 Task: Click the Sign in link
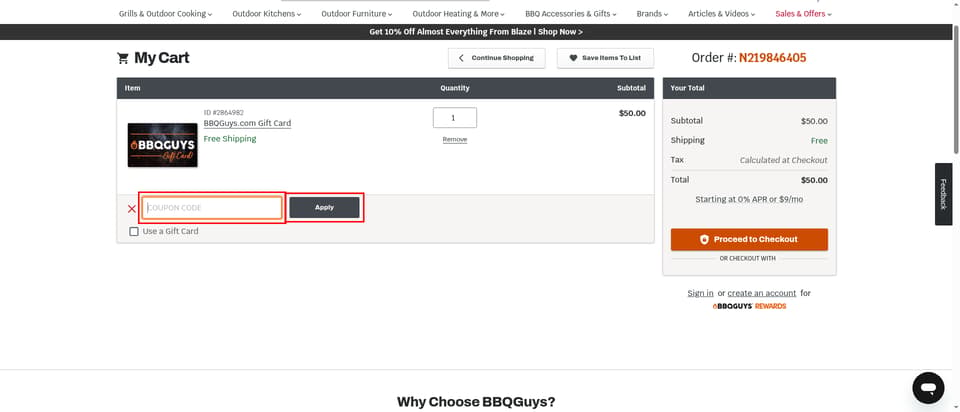coord(700,293)
